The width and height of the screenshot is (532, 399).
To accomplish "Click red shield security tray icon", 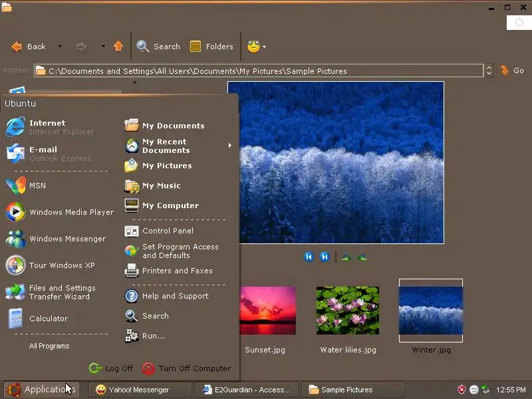I will tap(462, 390).
